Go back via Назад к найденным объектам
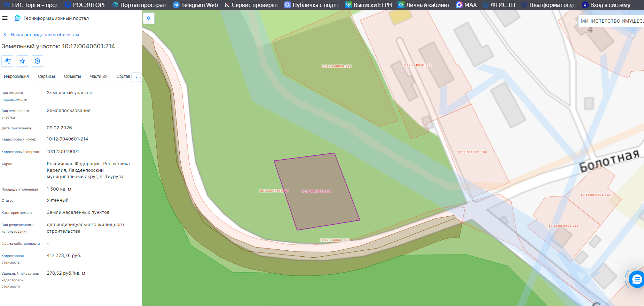 click(x=41, y=34)
